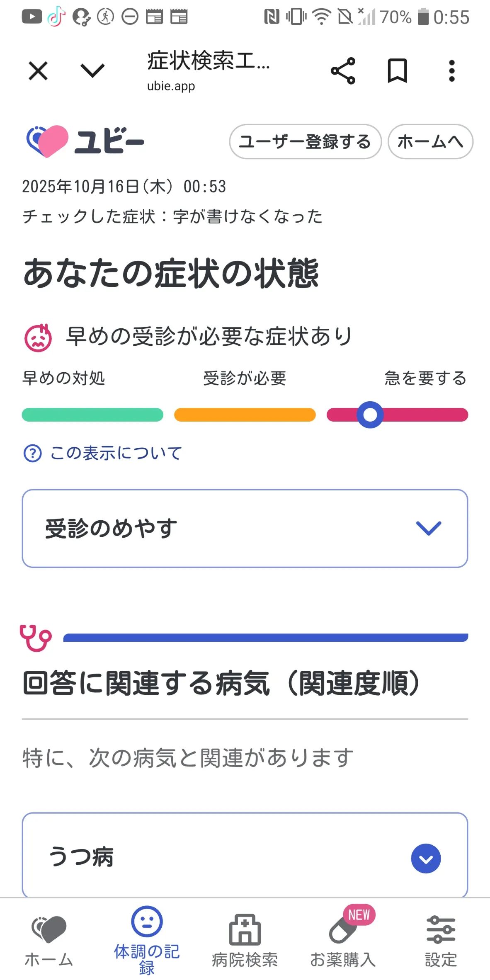
Task: Open the browser tab chevron dropdown
Action: (92, 70)
